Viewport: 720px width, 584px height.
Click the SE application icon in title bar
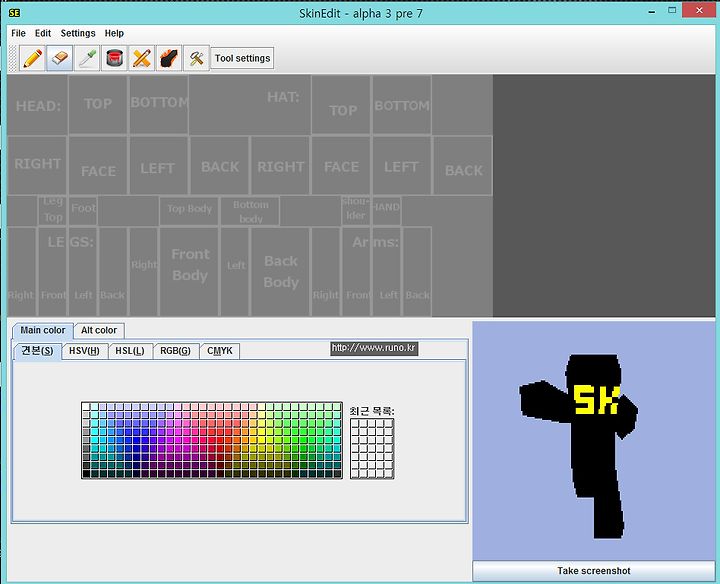click(x=14, y=13)
